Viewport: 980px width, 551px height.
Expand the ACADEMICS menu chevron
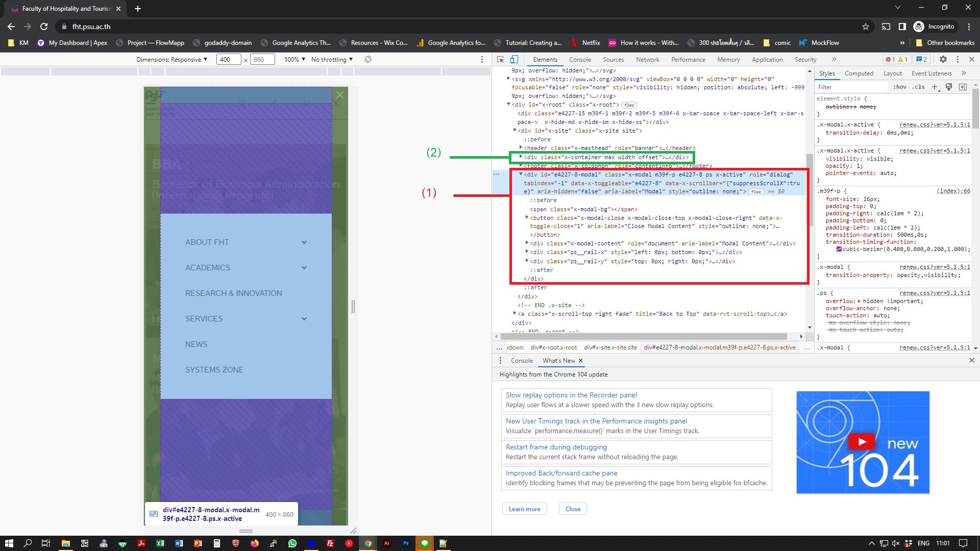(304, 268)
